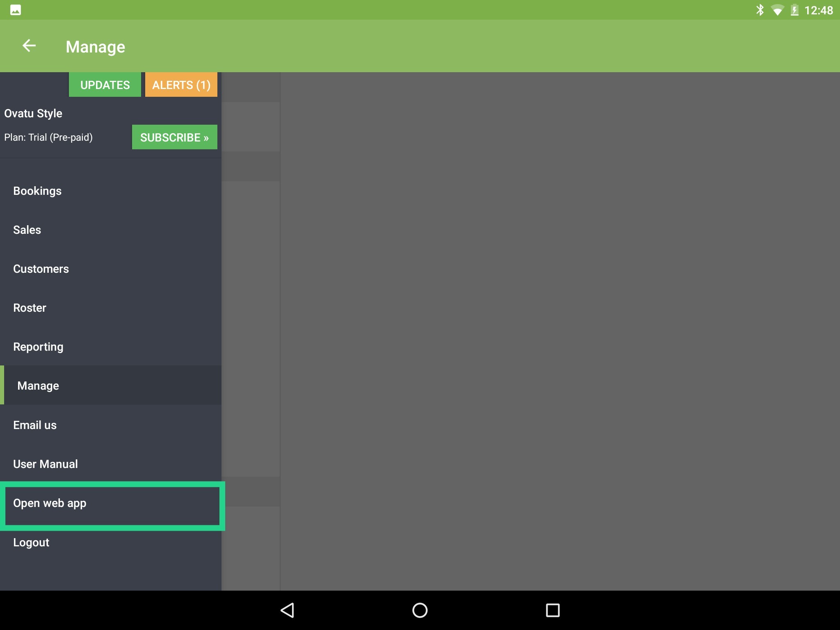
Task: Tap the Wi-Fi icon in the status bar
Action: click(778, 9)
